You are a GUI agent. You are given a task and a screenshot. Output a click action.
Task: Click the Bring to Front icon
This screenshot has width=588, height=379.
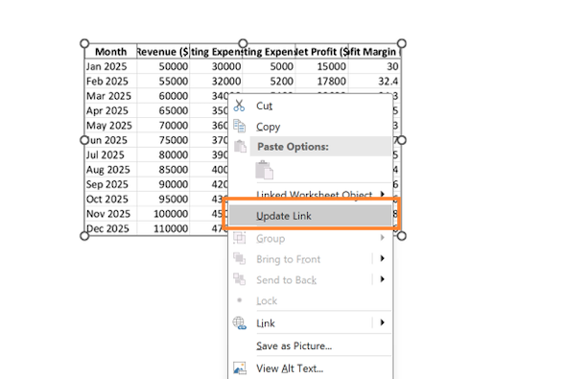coord(239,258)
